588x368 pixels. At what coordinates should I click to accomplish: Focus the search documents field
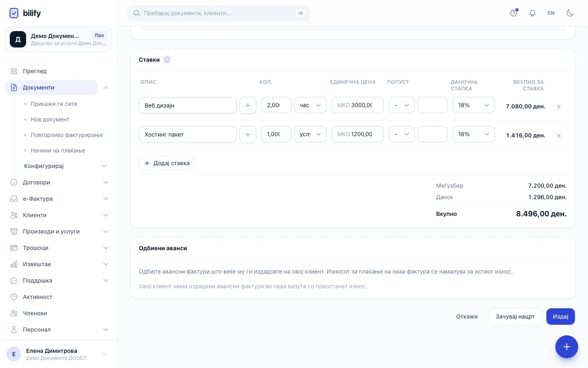[x=219, y=13]
